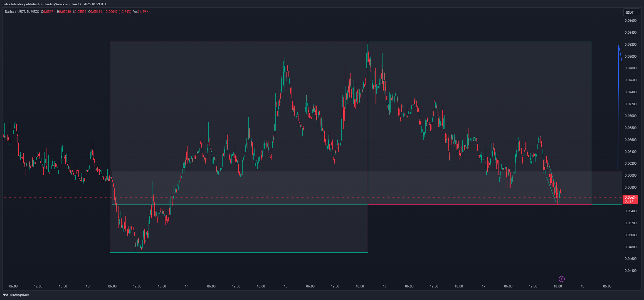The image size is (644, 300).
Task: Click the 0.07000 price axis label
Action: tap(630, 116)
